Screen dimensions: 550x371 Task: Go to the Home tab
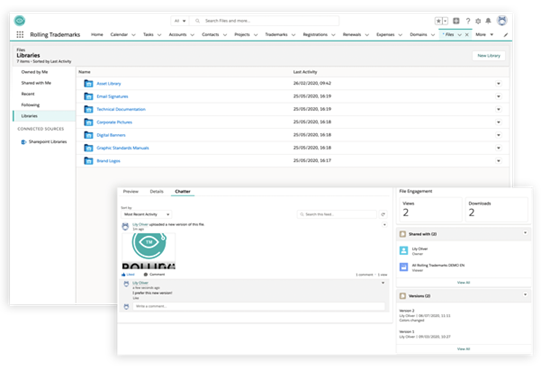tap(97, 34)
